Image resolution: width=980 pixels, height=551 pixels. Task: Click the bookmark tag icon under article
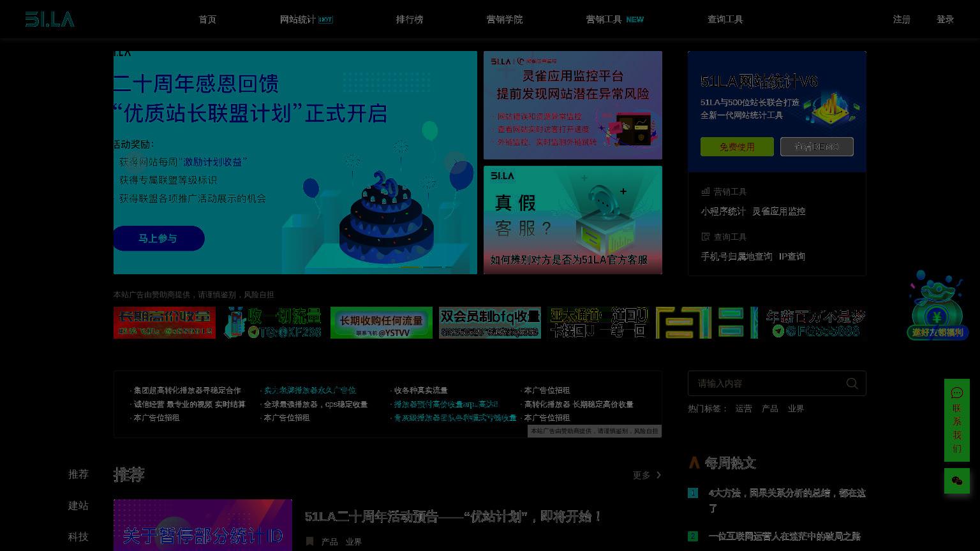click(x=309, y=541)
